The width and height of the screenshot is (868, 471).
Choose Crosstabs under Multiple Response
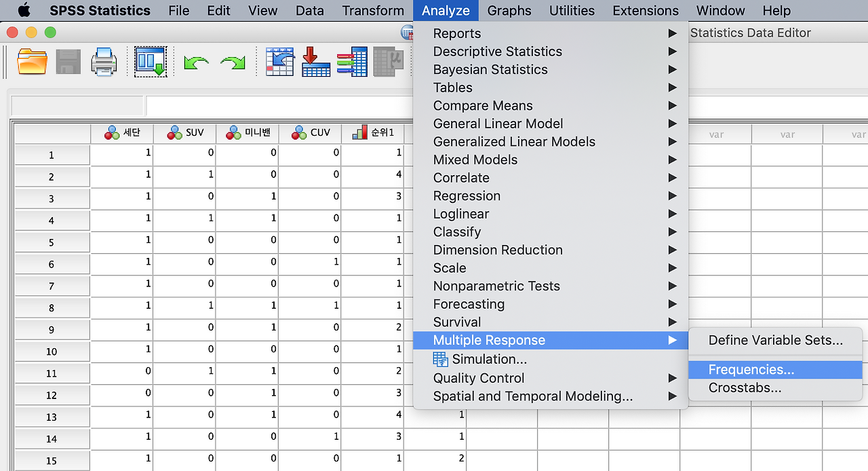(x=775, y=388)
